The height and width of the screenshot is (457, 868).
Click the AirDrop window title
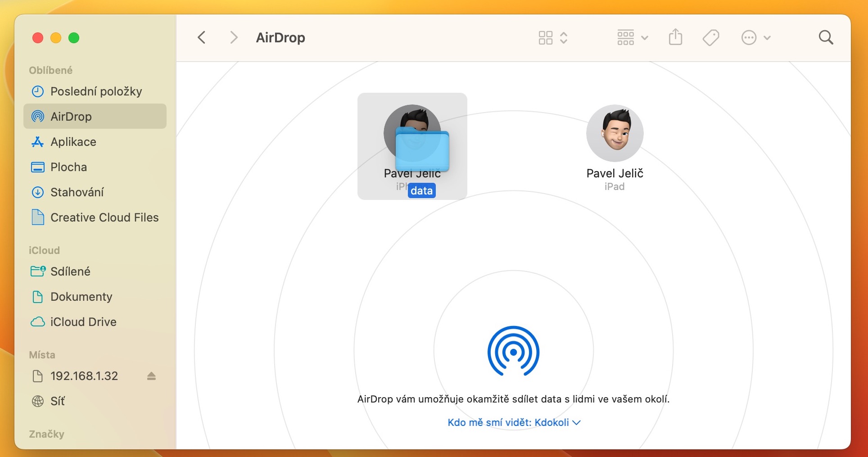[x=280, y=37]
